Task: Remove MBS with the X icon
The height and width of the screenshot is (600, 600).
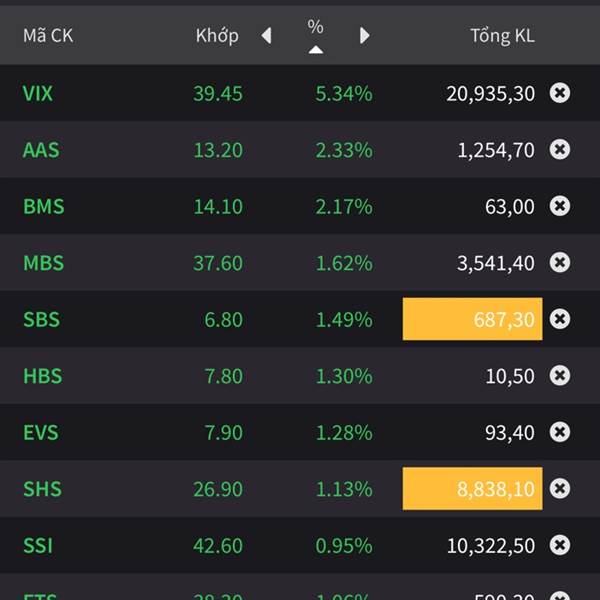Action: 561,263
